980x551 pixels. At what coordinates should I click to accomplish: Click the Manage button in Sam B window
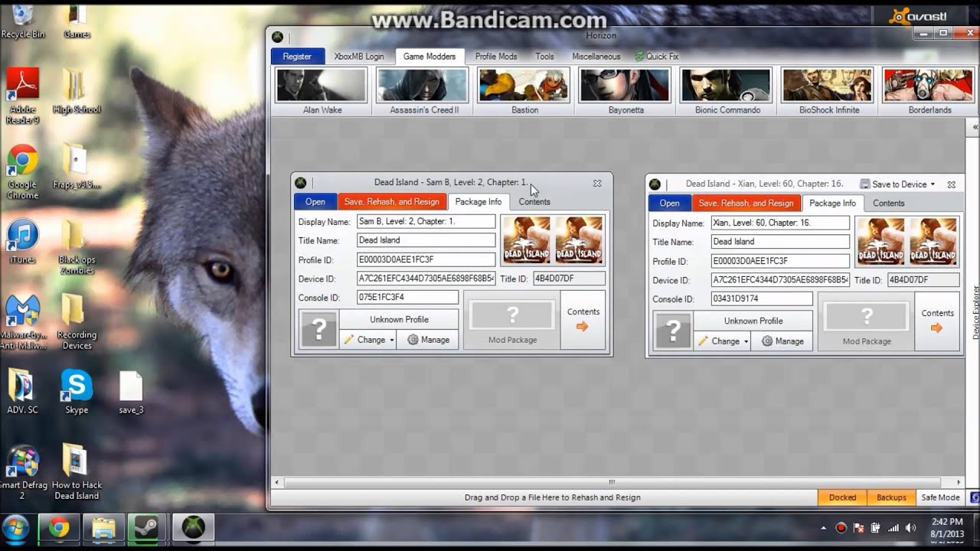pyautogui.click(x=428, y=340)
